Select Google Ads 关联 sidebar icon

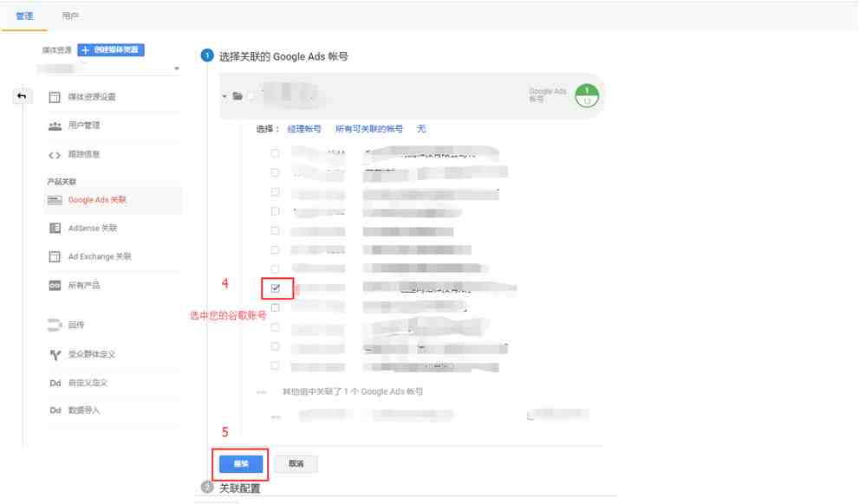point(55,200)
